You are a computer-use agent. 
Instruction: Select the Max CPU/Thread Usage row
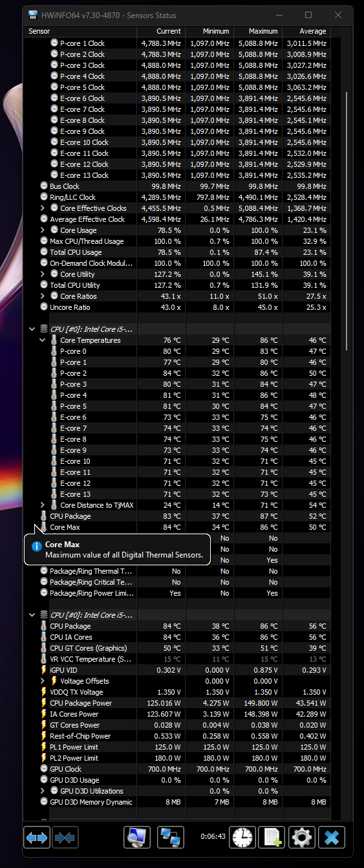(x=178, y=241)
